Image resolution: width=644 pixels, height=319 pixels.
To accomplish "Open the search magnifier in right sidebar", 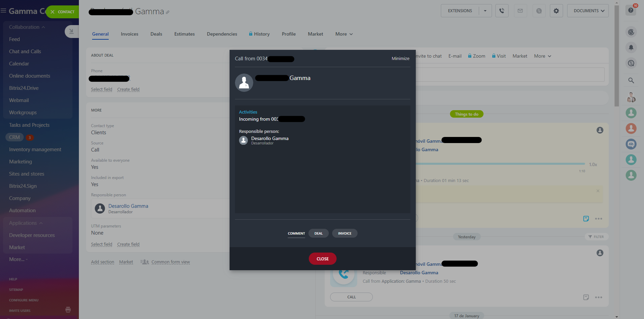I will pos(631,81).
